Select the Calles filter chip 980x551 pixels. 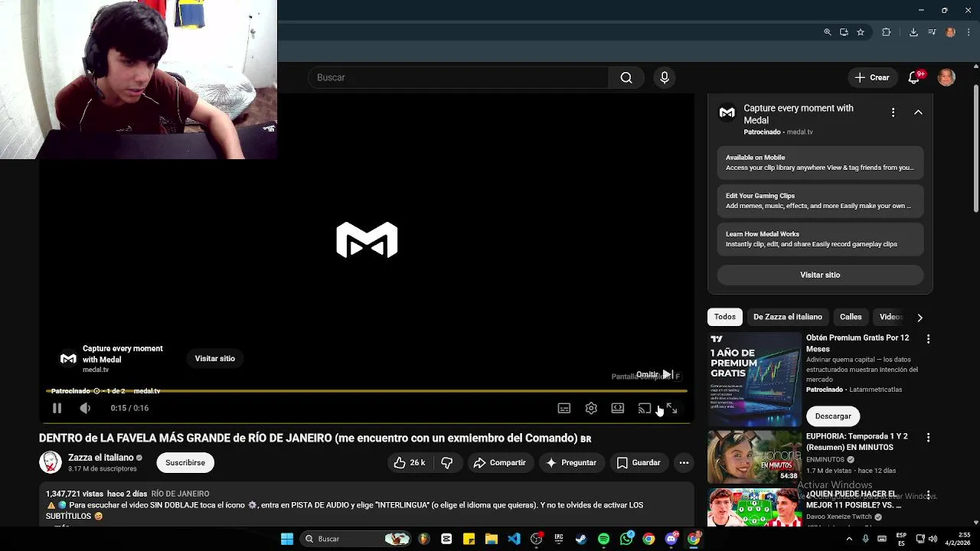851,317
